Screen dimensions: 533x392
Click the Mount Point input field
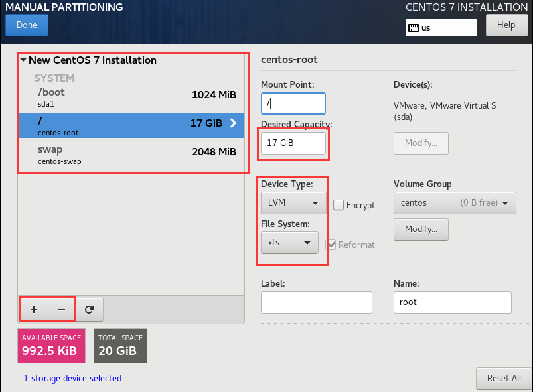[293, 103]
